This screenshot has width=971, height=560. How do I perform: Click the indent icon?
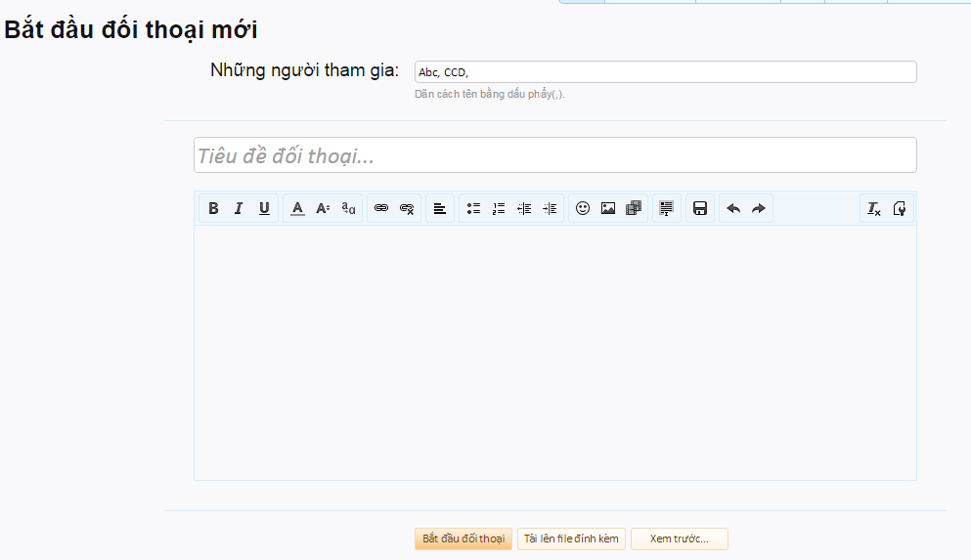click(x=550, y=208)
